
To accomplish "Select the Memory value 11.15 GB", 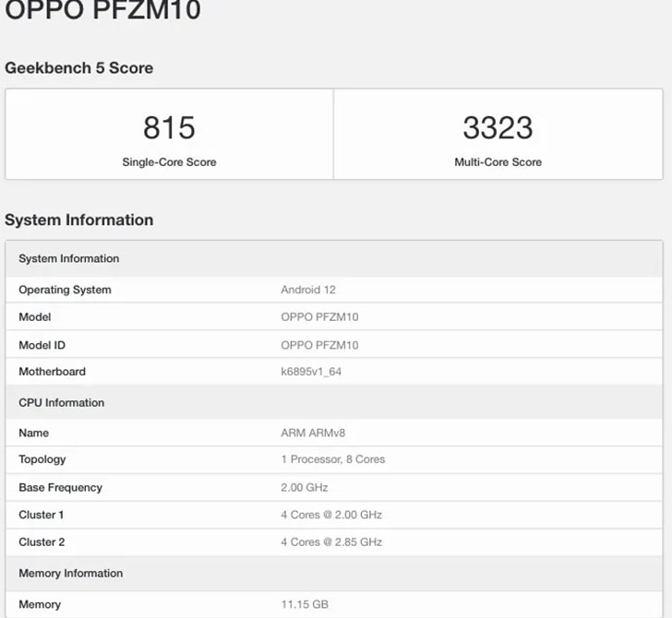I will click(305, 605).
